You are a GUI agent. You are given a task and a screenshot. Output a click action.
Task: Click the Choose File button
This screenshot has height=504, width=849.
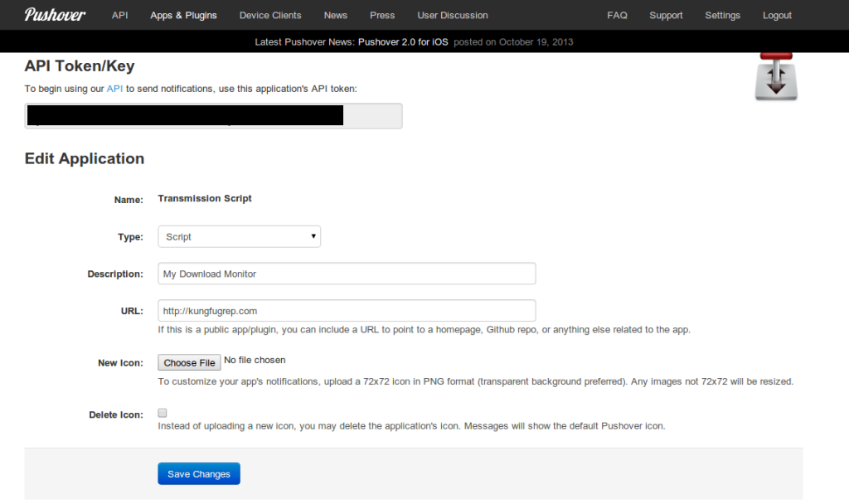tap(190, 362)
